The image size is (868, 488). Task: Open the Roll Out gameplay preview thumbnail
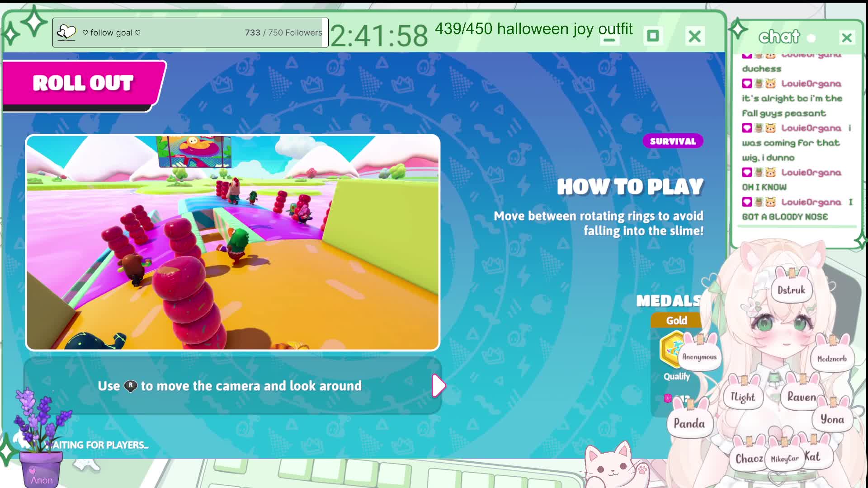(233, 243)
